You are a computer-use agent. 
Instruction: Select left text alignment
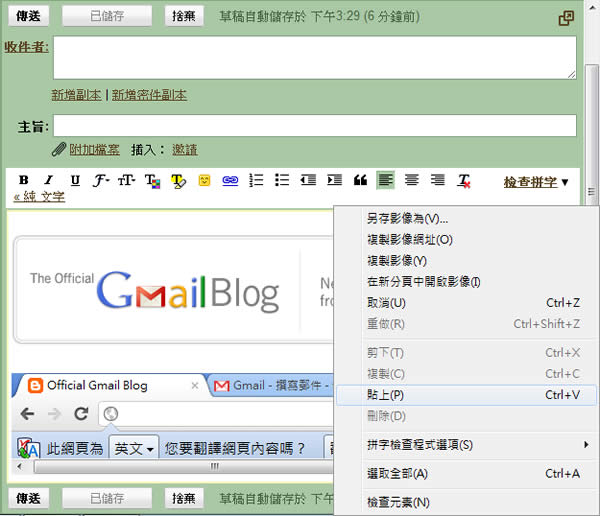click(x=385, y=181)
